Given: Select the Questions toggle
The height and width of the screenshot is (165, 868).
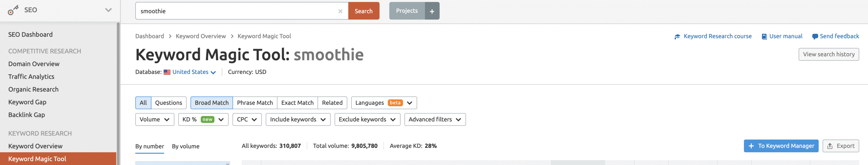Looking at the screenshot, I should click(169, 103).
